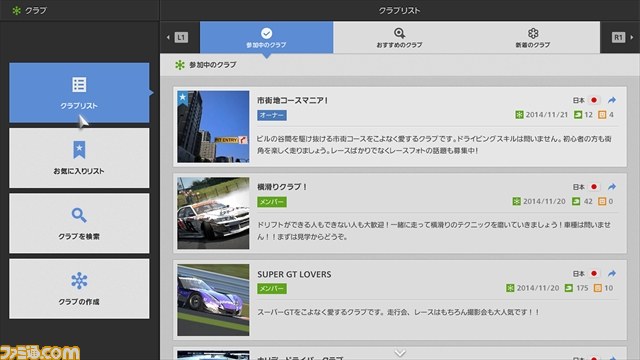This screenshot has width=640, height=360.
Task: Click メンバー badge on SUPER GT LOVERS
Action: click(272, 289)
